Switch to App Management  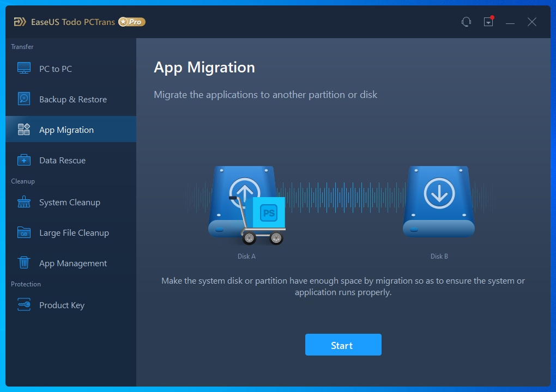point(71,263)
